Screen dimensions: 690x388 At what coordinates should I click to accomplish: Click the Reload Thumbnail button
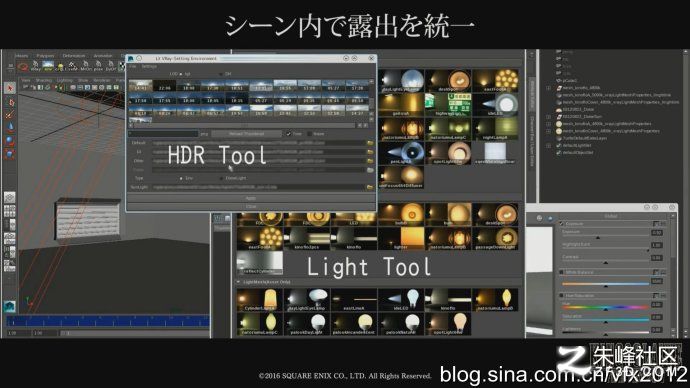point(246,134)
